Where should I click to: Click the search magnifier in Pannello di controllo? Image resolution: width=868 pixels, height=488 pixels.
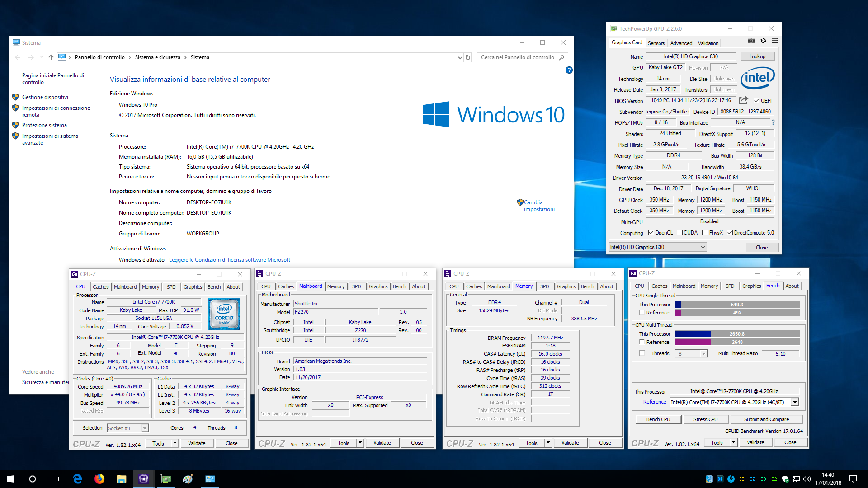click(x=561, y=57)
